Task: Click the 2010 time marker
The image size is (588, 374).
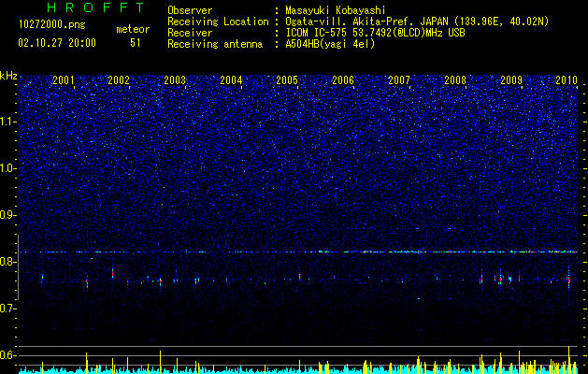Action: [566, 79]
